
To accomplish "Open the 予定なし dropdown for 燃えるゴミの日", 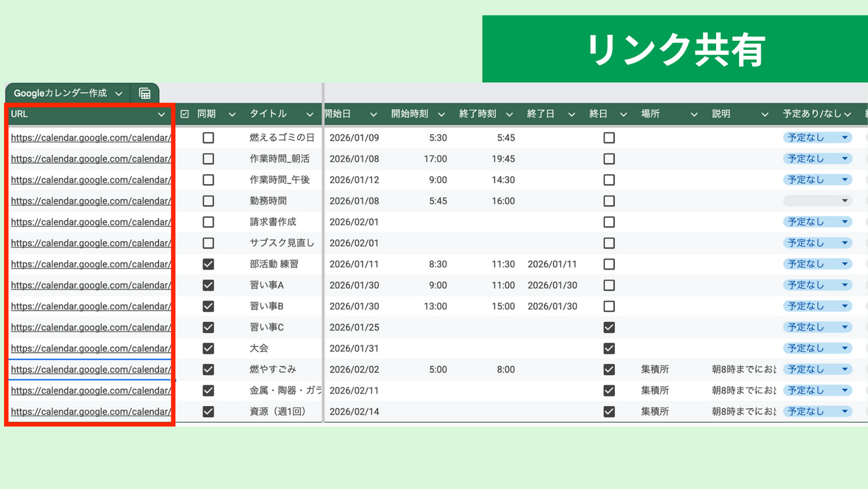I will [x=817, y=138].
